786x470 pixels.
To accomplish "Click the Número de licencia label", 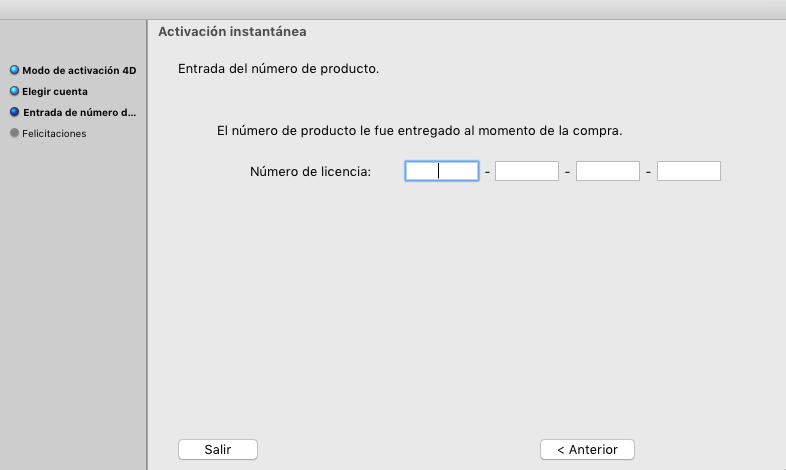I will (x=310, y=171).
